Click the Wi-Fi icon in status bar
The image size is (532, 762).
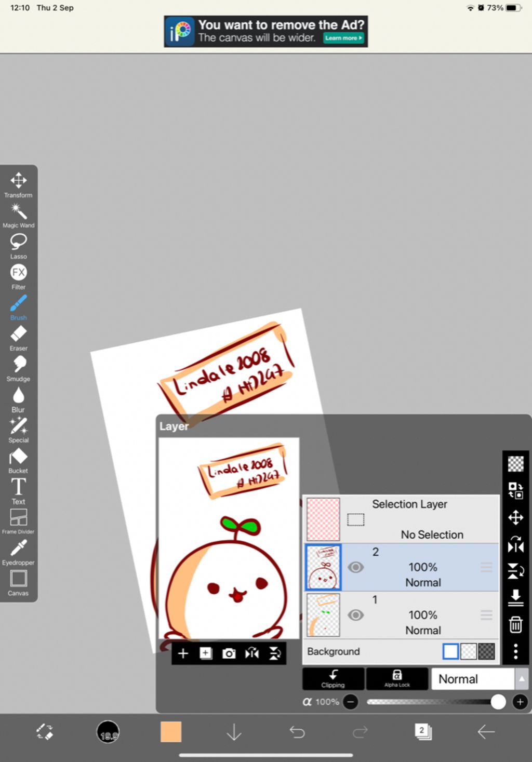point(470,8)
